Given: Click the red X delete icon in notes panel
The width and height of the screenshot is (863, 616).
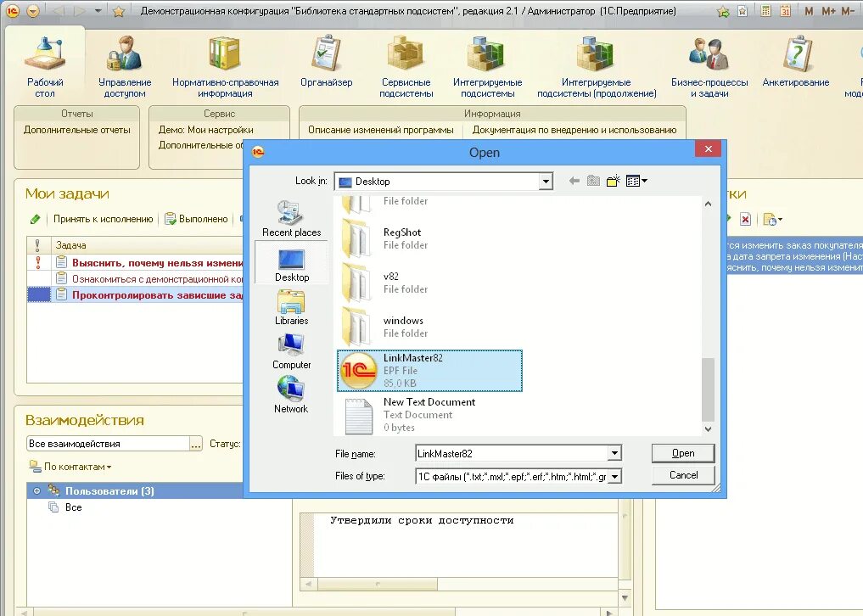Looking at the screenshot, I should 745,219.
